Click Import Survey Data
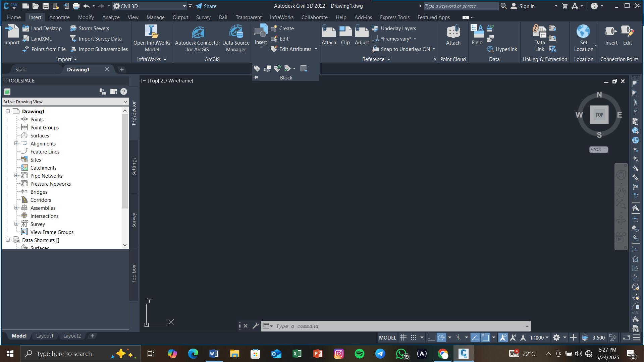Viewport: 644px width, 362px height. 96,39
